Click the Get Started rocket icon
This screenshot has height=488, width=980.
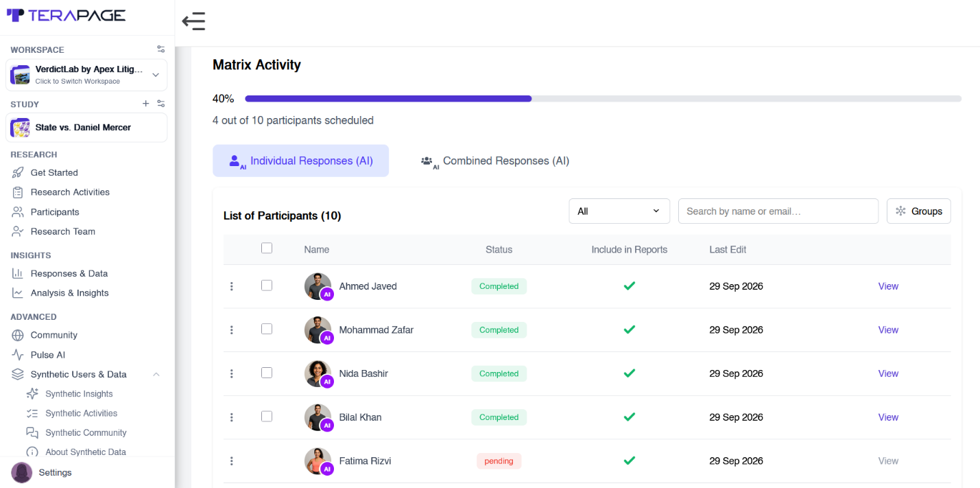[18, 172]
